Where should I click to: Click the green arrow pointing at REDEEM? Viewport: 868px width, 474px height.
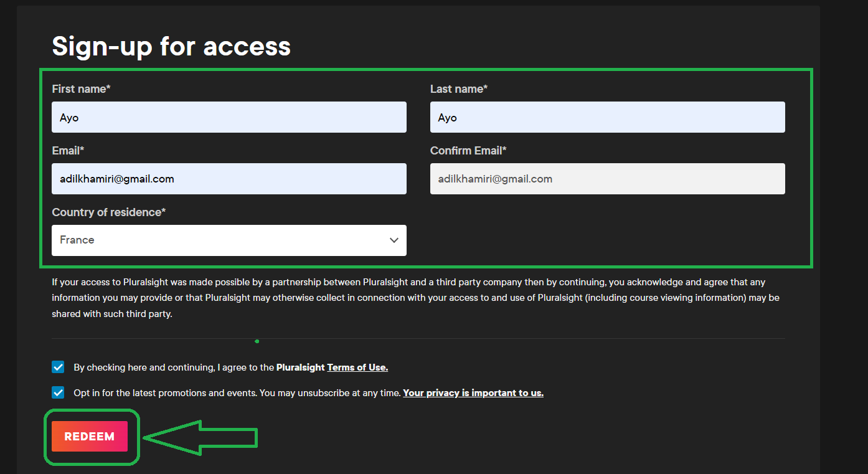pyautogui.click(x=200, y=438)
